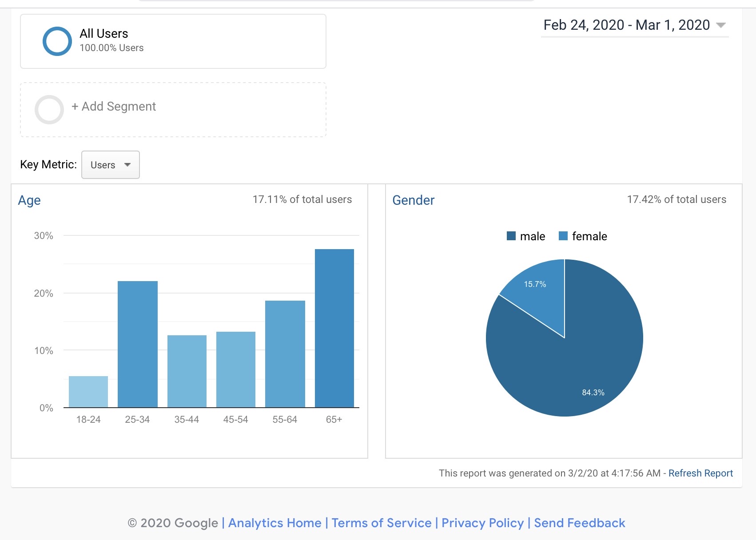The width and height of the screenshot is (756, 540).
Task: Click the All Users blue circle icon
Action: click(x=57, y=41)
